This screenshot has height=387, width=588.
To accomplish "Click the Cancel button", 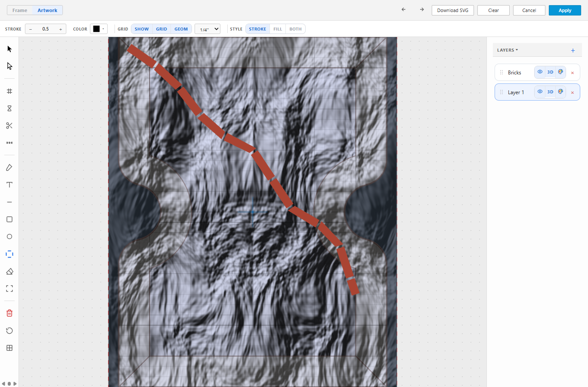I will click(x=529, y=10).
